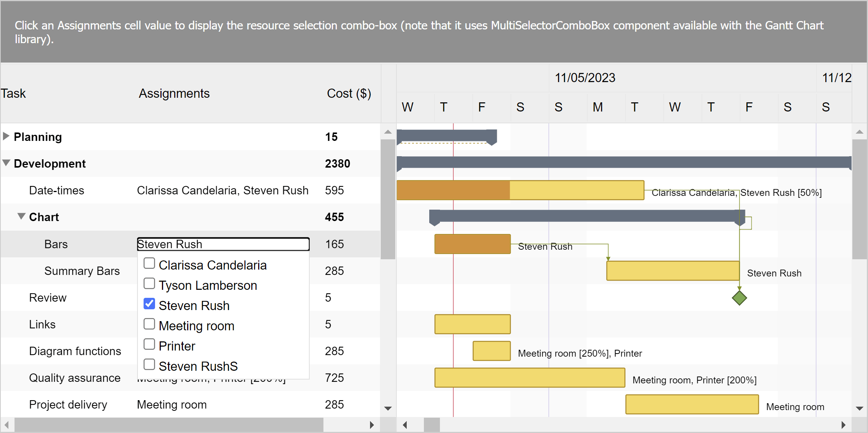Image resolution: width=868 pixels, height=433 pixels.
Task: Select the Review milestone diamond
Action: 739,298
